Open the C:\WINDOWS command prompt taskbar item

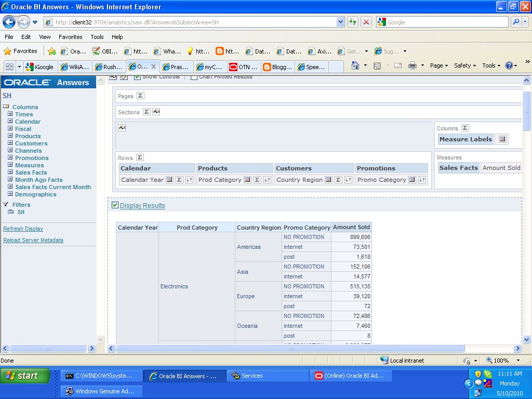point(101,376)
